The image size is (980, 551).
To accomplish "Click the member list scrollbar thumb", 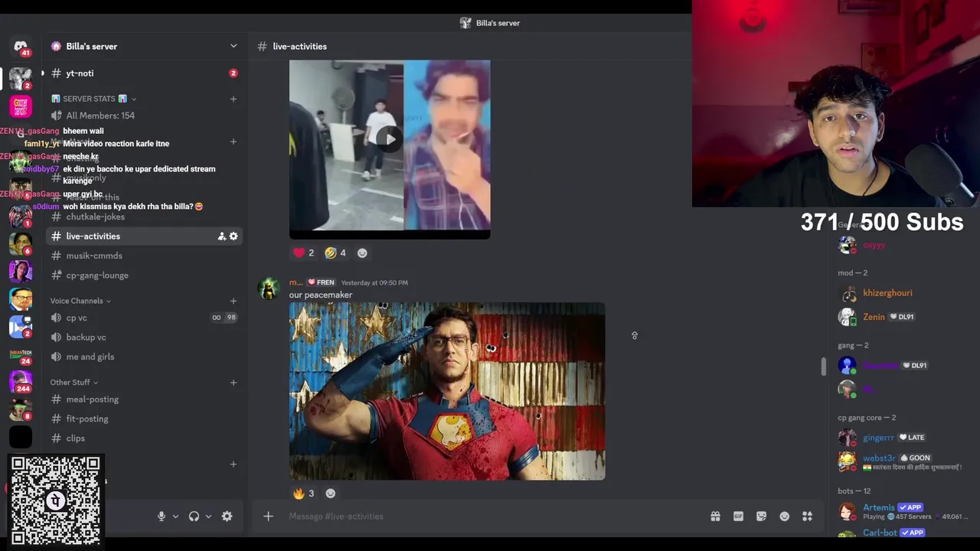I will [824, 367].
